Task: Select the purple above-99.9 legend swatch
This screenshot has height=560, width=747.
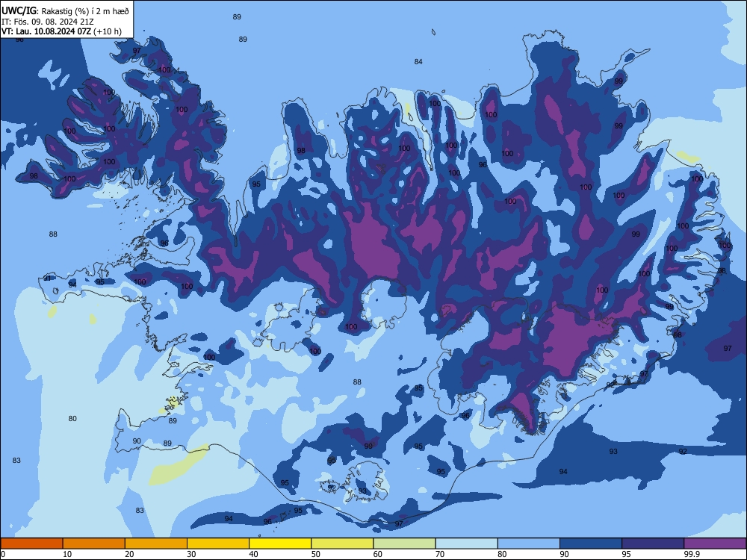Action: tap(715, 544)
